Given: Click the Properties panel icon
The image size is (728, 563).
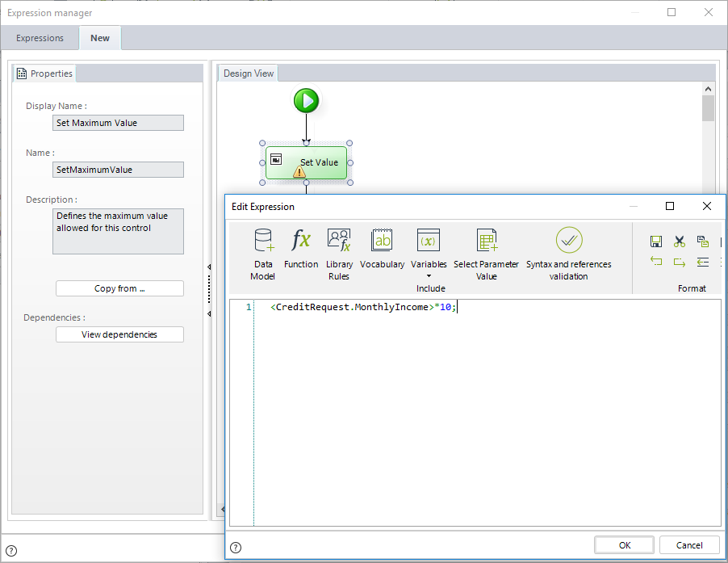Looking at the screenshot, I should coord(21,74).
